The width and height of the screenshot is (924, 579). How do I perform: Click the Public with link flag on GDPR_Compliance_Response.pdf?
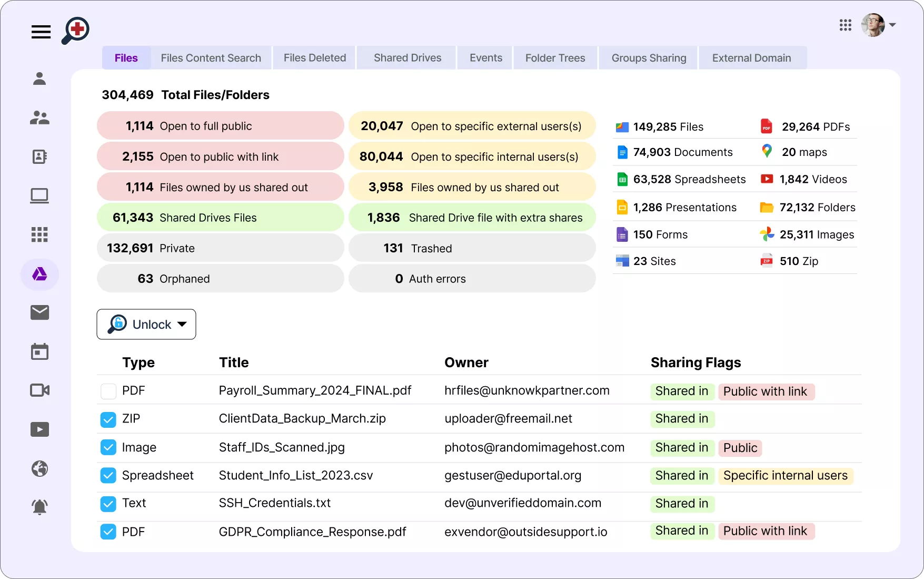click(x=766, y=531)
